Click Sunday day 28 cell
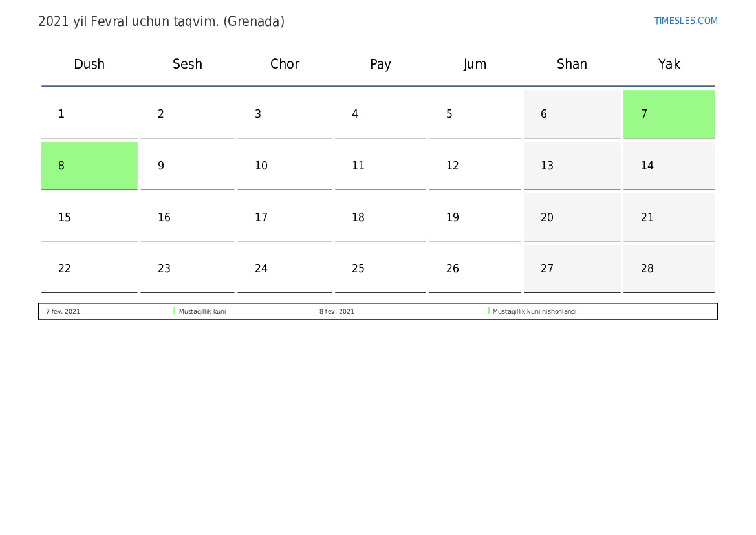This screenshot has width=756, height=535. [669, 268]
